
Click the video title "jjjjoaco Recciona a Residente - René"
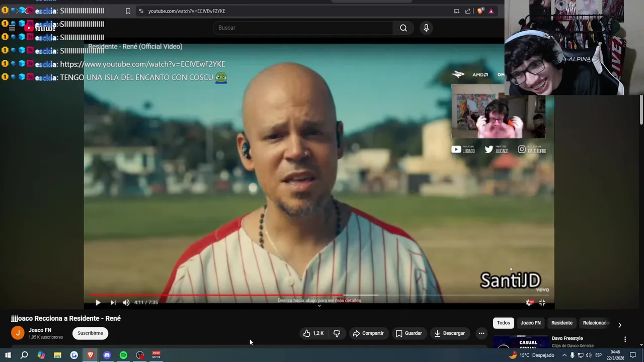(x=66, y=318)
